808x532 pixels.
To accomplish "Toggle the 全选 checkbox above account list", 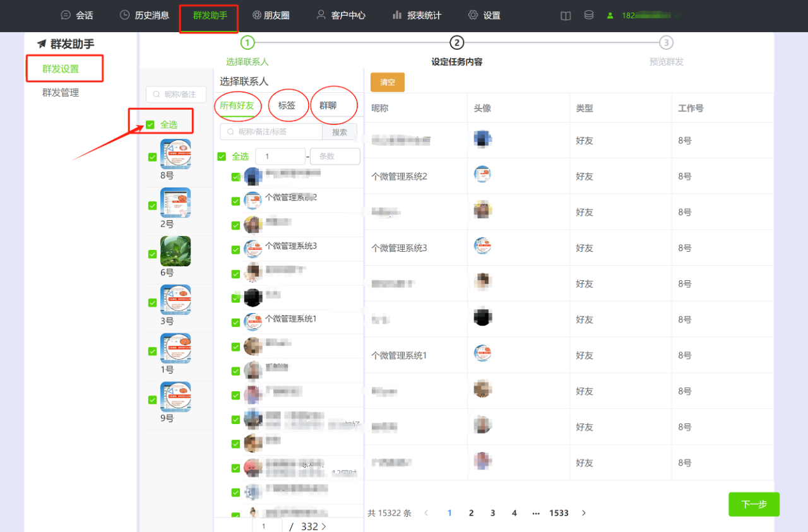I will pyautogui.click(x=150, y=124).
